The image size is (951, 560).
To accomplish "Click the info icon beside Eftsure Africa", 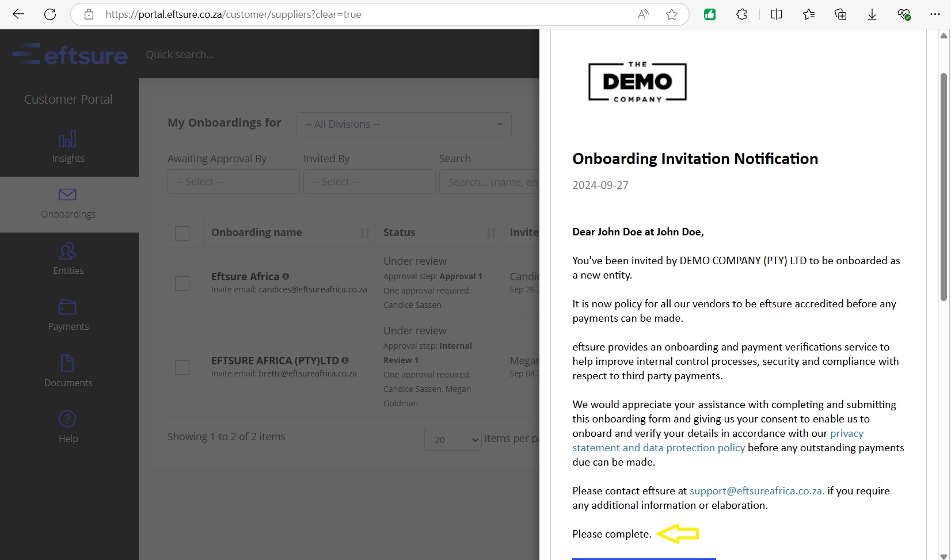I will coord(286,276).
